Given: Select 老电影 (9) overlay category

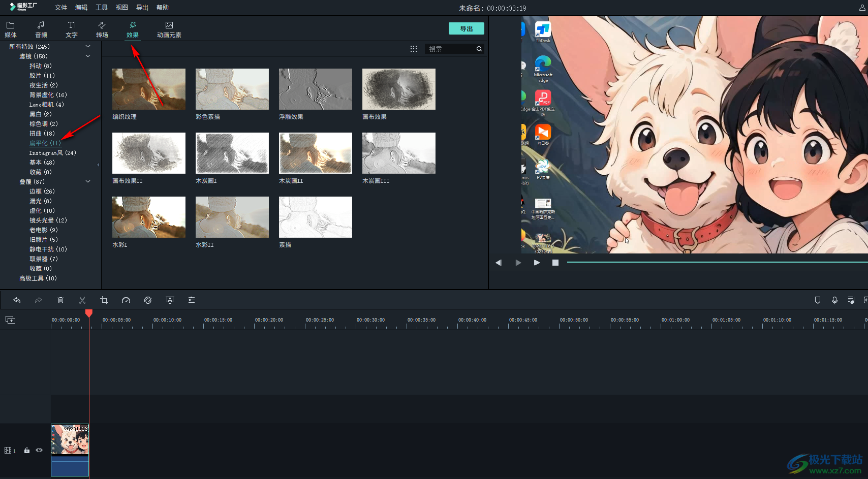Looking at the screenshot, I should 43,230.
